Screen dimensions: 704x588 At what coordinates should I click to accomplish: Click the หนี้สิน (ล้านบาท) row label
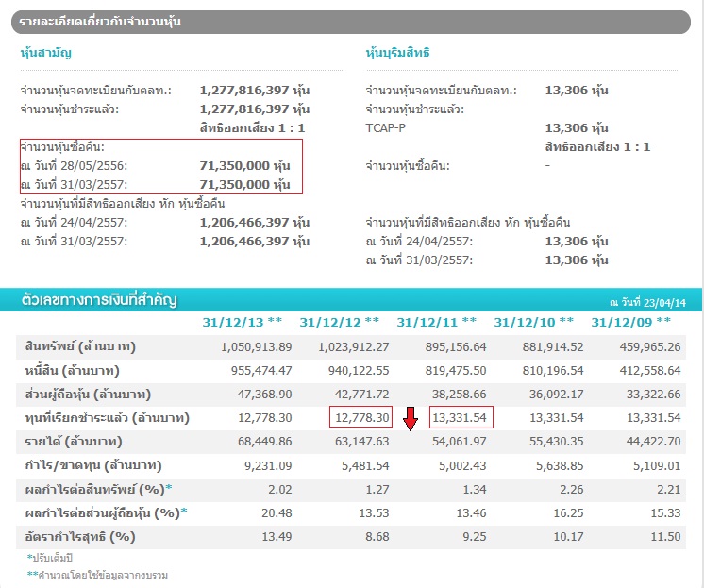tap(73, 371)
